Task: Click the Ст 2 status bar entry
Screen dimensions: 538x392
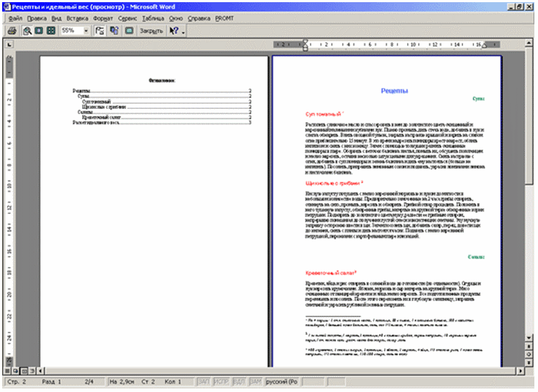Action: 148,382
